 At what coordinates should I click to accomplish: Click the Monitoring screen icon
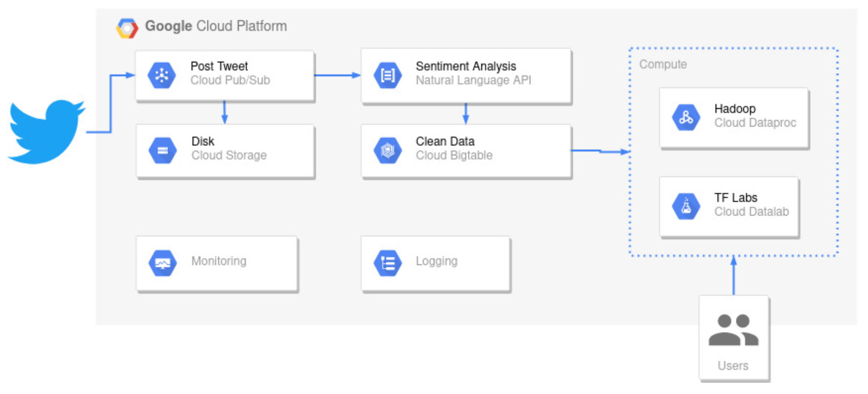point(163,263)
